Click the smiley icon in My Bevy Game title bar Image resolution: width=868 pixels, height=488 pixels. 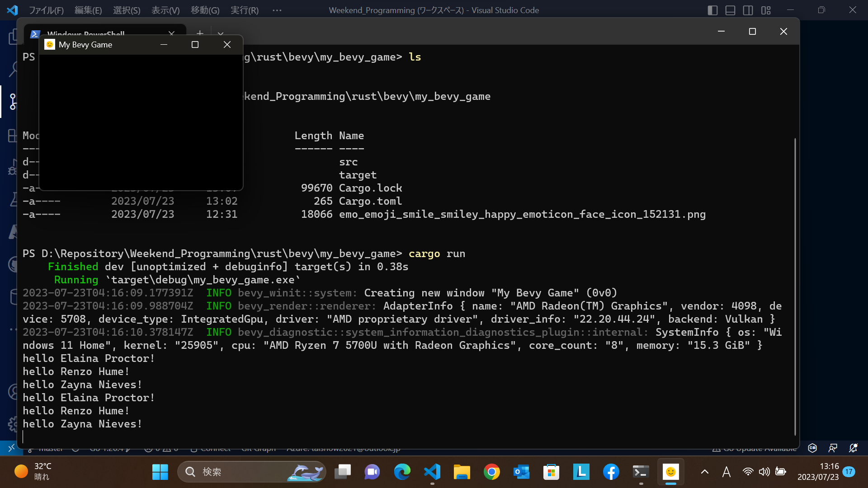pyautogui.click(x=50, y=44)
